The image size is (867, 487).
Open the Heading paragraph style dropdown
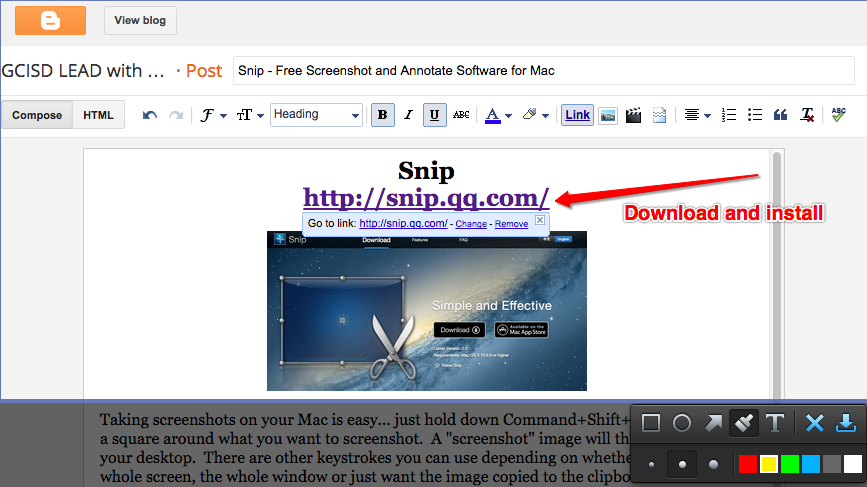[316, 115]
